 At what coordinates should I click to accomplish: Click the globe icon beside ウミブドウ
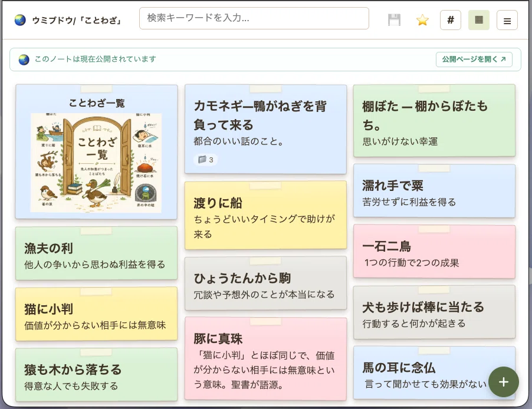pyautogui.click(x=20, y=20)
